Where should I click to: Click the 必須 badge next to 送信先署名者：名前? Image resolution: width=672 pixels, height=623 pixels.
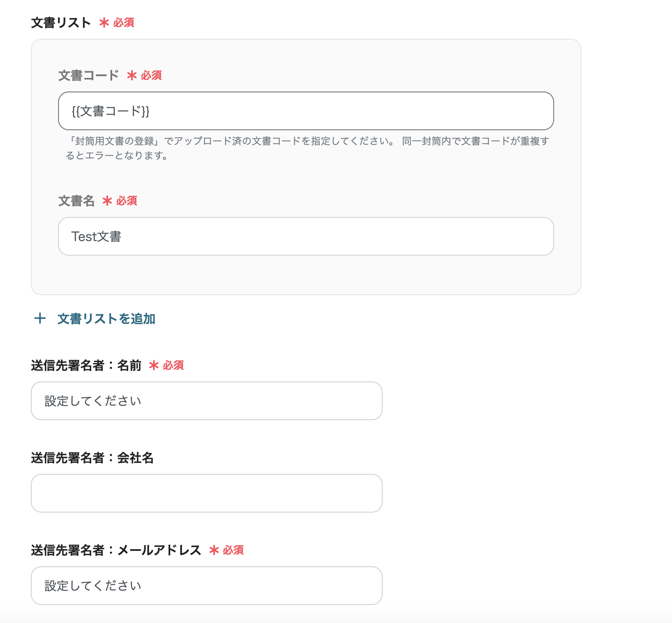point(173,366)
